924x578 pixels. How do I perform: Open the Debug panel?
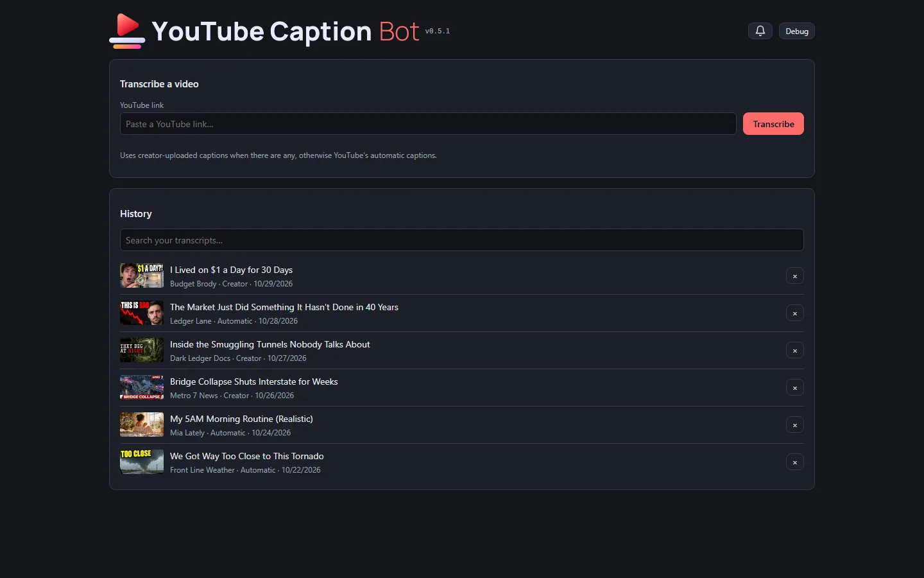[x=797, y=31]
